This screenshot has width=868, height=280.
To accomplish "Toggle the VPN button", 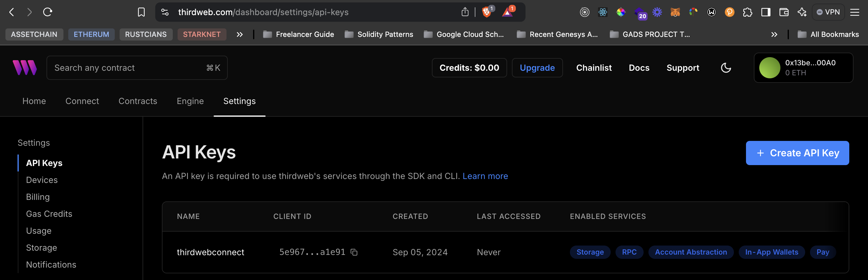I will [828, 12].
